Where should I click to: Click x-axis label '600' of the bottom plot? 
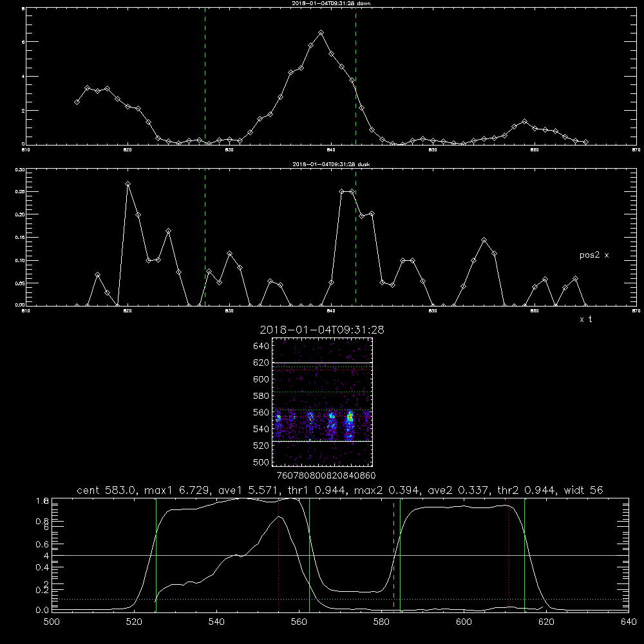464,622
